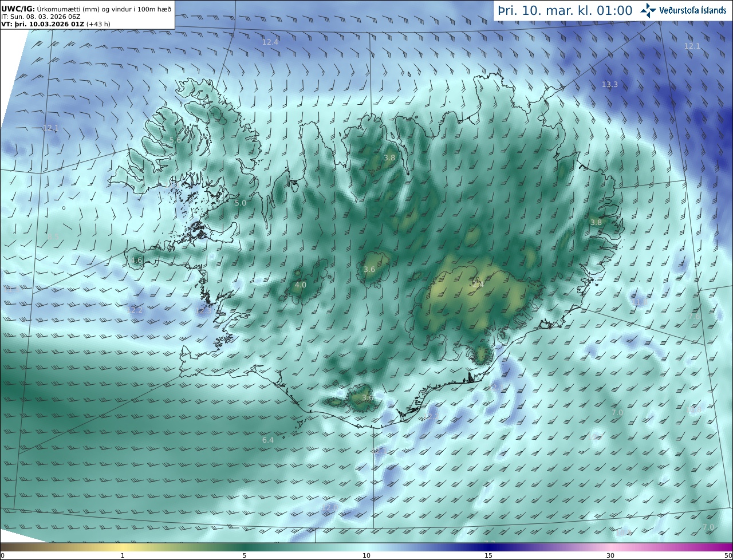The height and width of the screenshot is (560, 733).
Task: Click the colour scale tick labelled 1
Action: click(123, 555)
